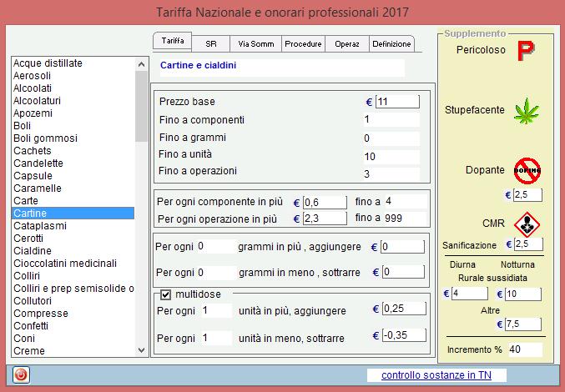This screenshot has height=392, width=565.
Task: Click the red power exit button
Action: coord(21,375)
